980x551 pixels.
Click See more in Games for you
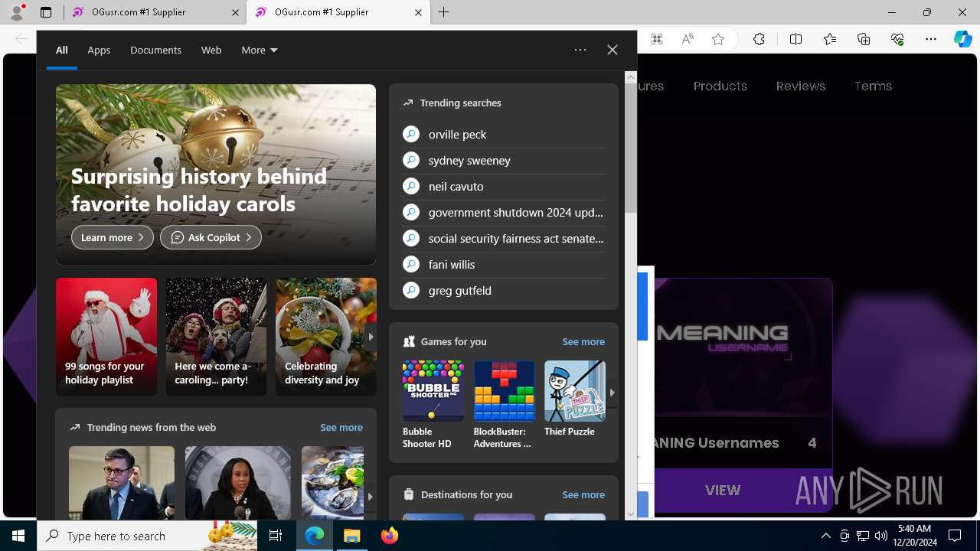click(x=583, y=341)
